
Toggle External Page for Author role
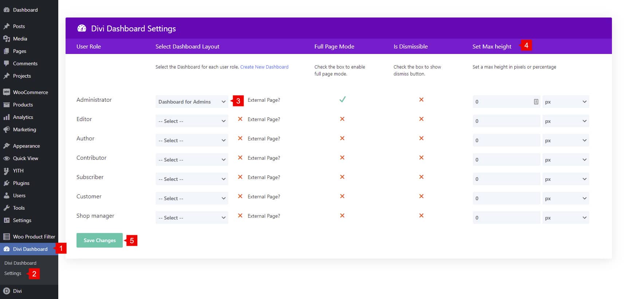pyautogui.click(x=240, y=138)
